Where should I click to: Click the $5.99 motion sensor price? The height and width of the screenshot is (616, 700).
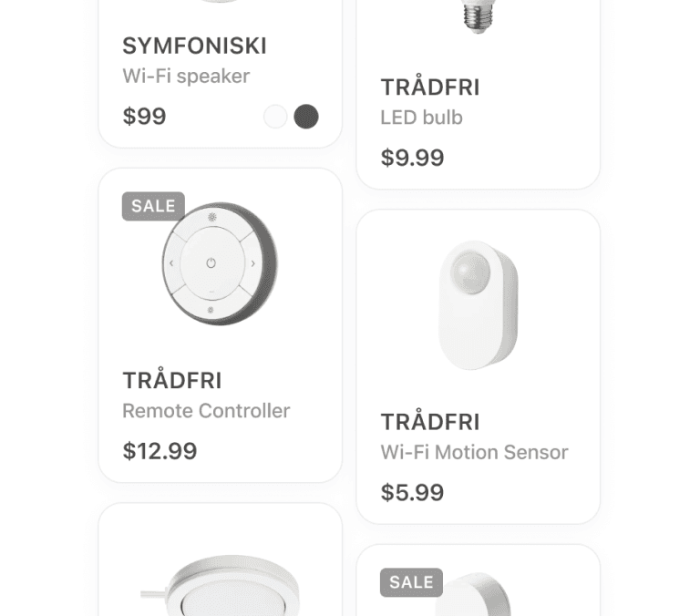click(x=412, y=492)
